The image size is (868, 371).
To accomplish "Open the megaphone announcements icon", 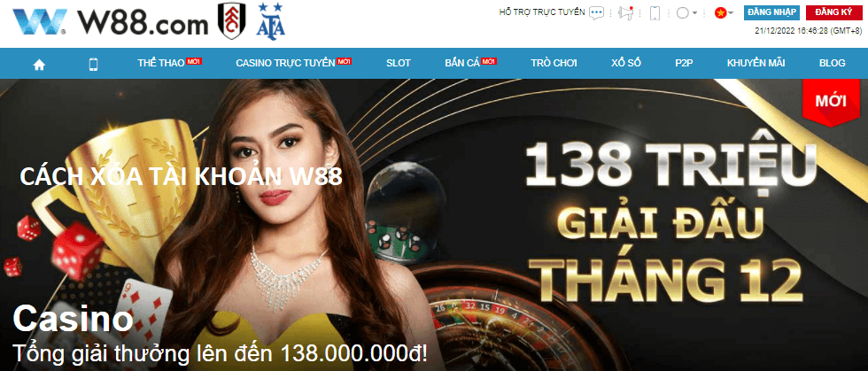I will click(x=626, y=12).
